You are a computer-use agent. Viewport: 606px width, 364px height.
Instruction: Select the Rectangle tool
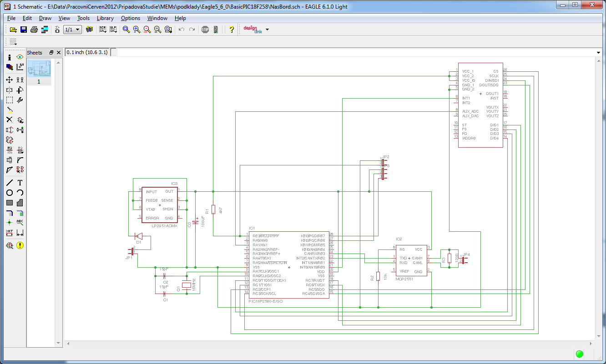(x=10, y=203)
